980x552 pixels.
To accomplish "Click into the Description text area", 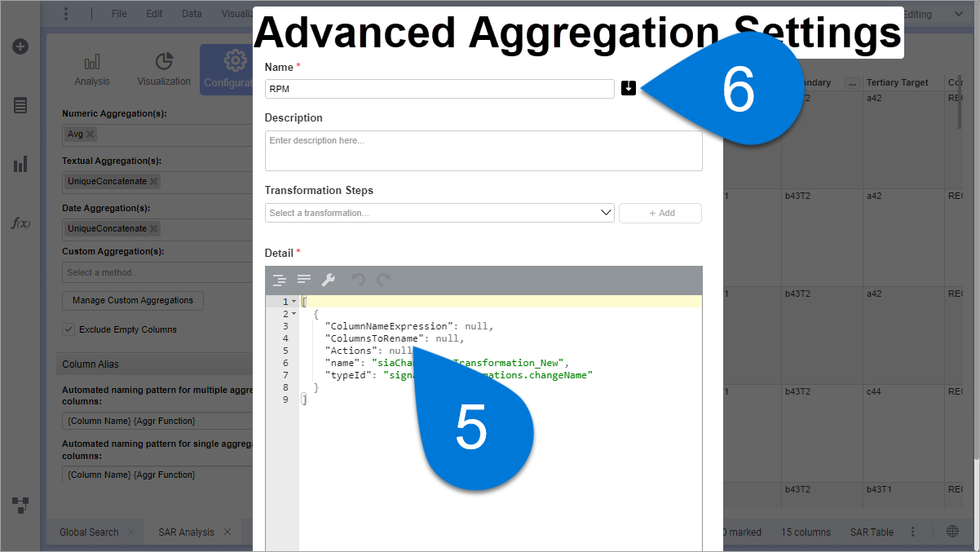I will coord(483,151).
